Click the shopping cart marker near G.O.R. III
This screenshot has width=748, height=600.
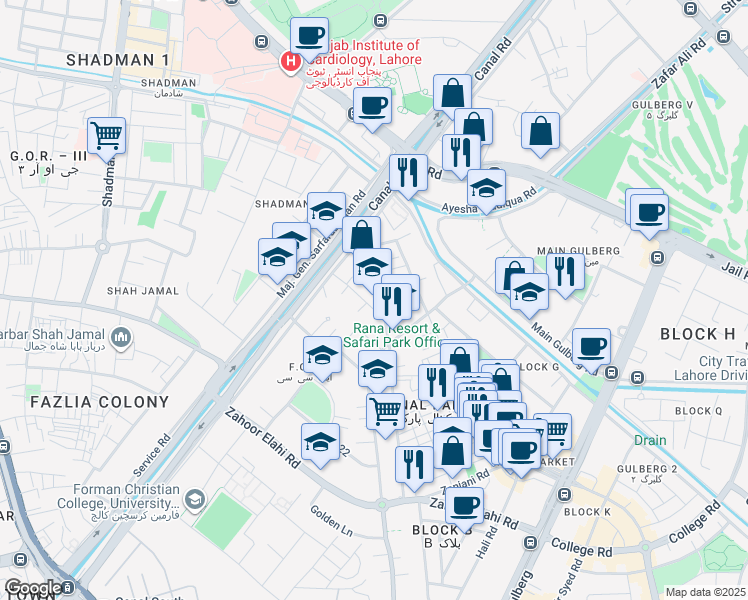tap(106, 134)
